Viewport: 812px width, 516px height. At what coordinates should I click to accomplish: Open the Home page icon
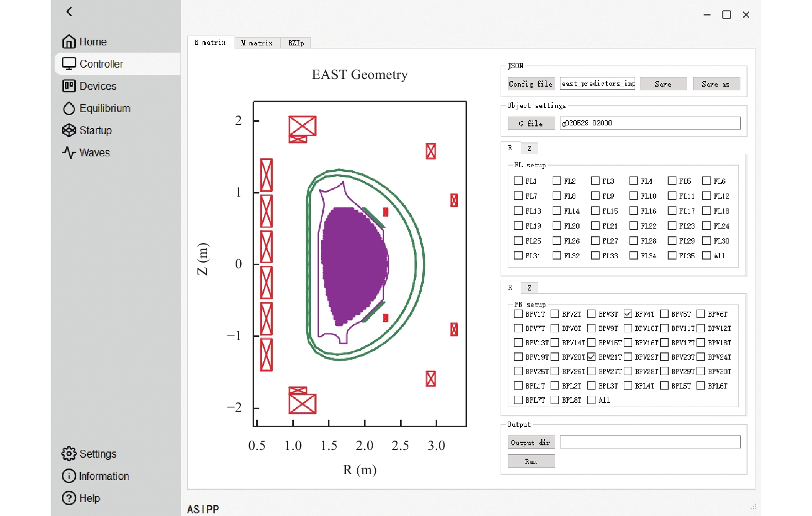pos(69,41)
